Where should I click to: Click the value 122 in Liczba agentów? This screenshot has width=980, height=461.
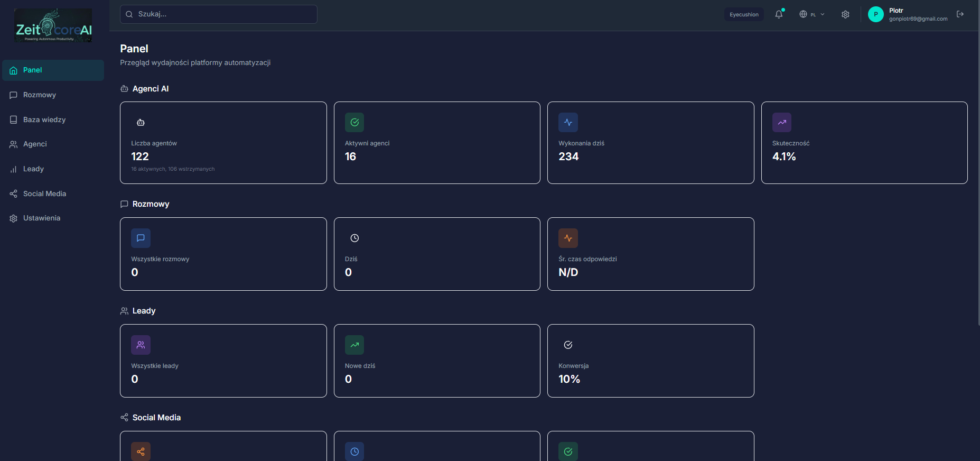coord(140,156)
